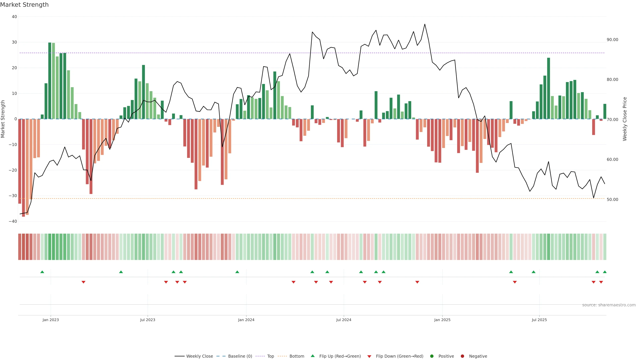The width and height of the screenshot is (644, 362).
Task: Click the Jul 2023 axis label
Action: click(148, 320)
